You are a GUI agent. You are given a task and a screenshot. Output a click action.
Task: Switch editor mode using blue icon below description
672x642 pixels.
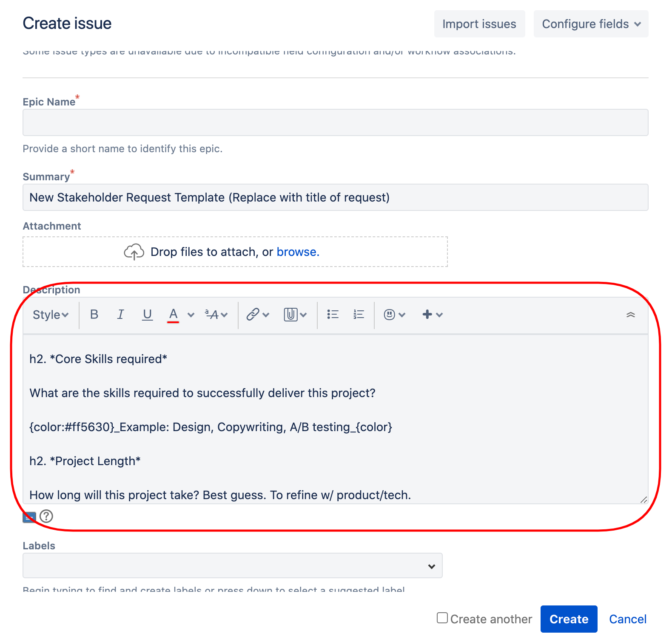29,517
